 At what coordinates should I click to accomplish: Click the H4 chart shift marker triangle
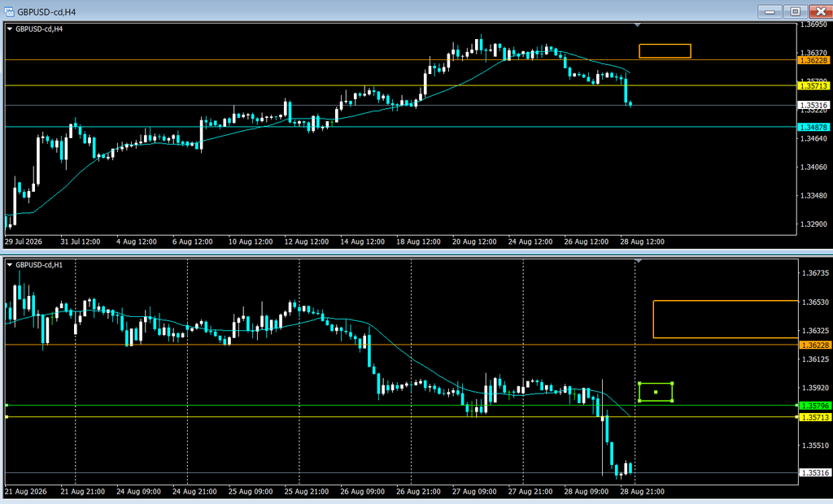(638, 25)
